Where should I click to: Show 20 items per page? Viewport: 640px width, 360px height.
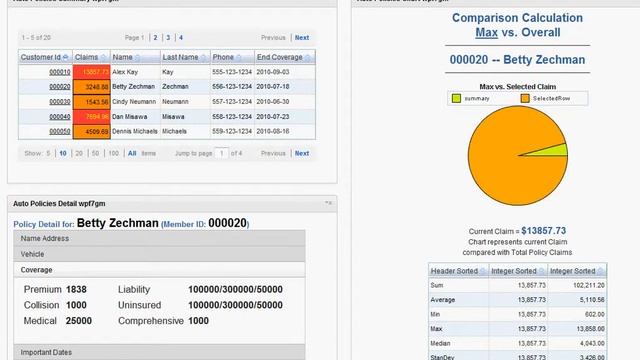coord(79,153)
